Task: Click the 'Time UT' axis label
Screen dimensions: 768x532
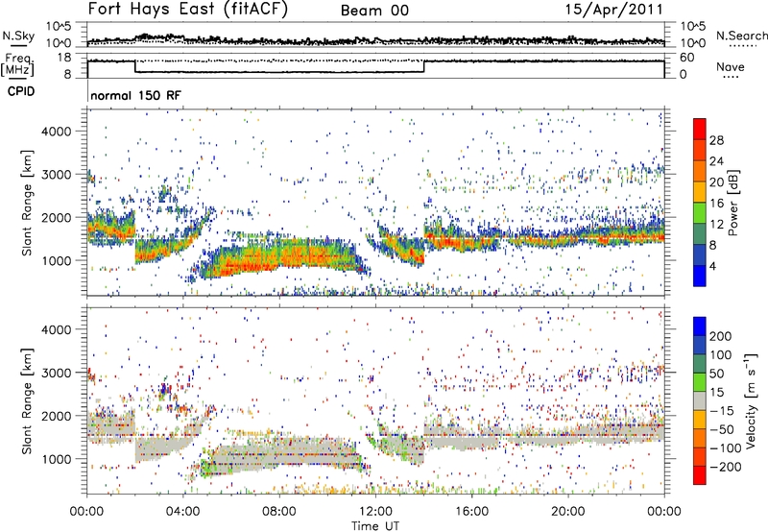Action: 374,525
